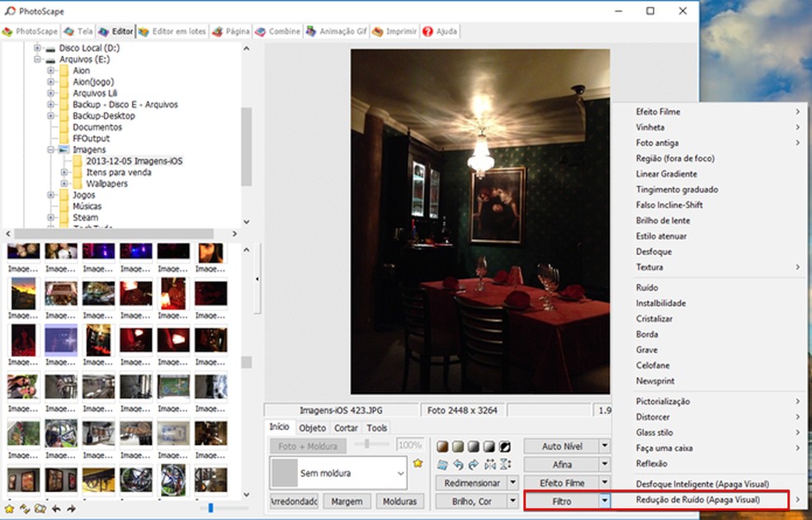Click the Brilho, Cor button
Viewport: 812px width, 520px height.
pyautogui.click(x=472, y=501)
